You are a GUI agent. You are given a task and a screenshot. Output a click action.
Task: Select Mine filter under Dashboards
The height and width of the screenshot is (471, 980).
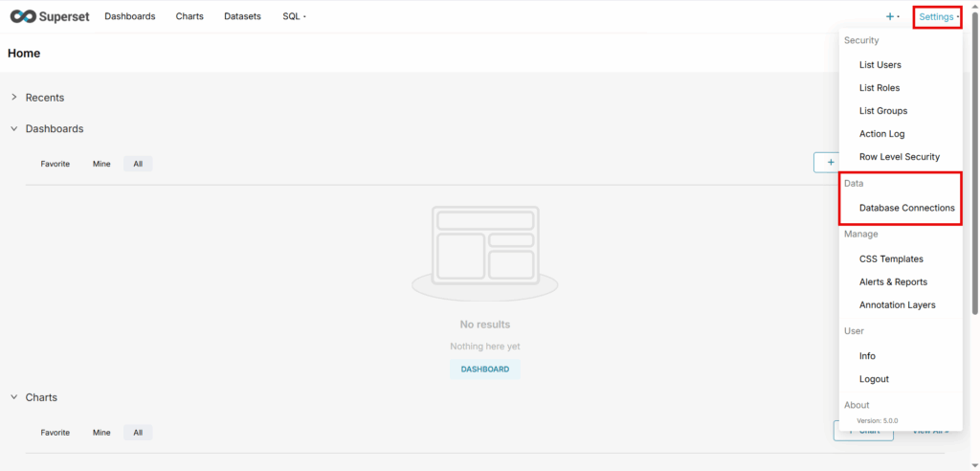tap(101, 164)
